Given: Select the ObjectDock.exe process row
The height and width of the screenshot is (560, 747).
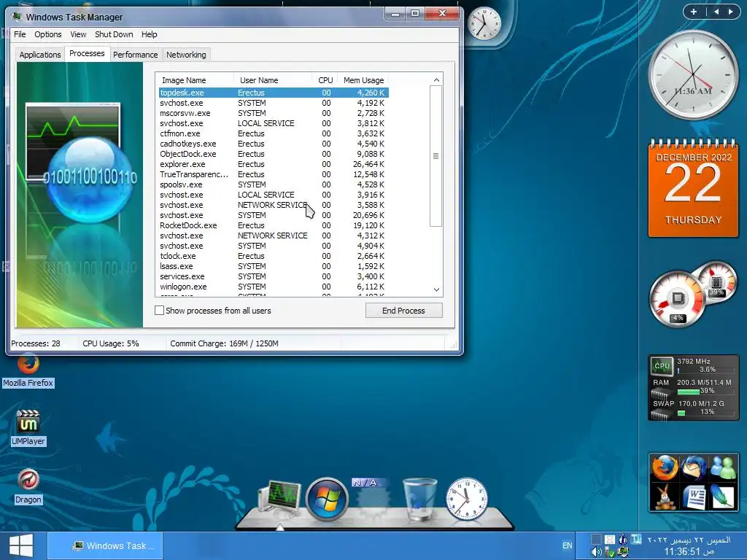Looking at the screenshot, I should point(274,154).
